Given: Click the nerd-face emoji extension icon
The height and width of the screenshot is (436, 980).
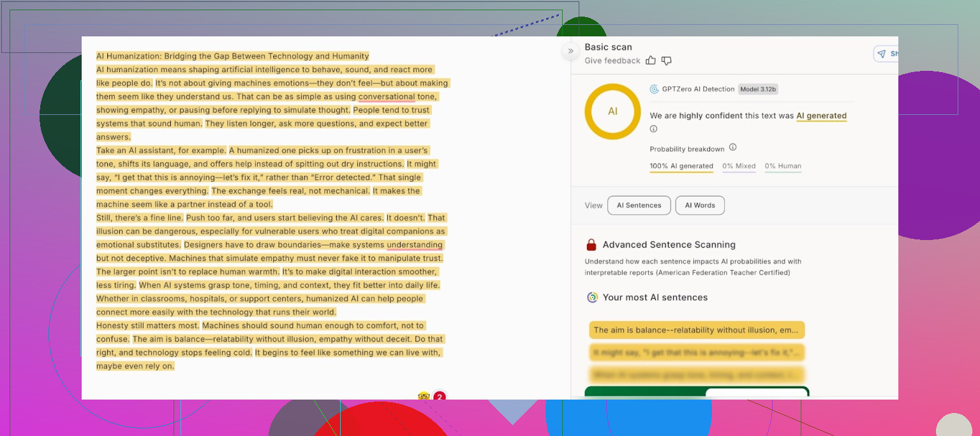Looking at the screenshot, I should click(x=424, y=396).
